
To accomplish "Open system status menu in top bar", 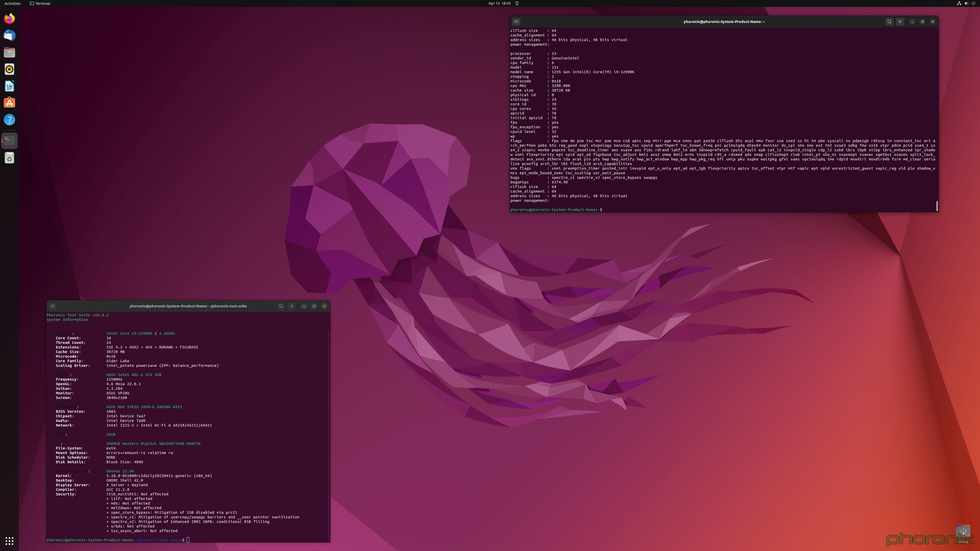I will 966,3.
